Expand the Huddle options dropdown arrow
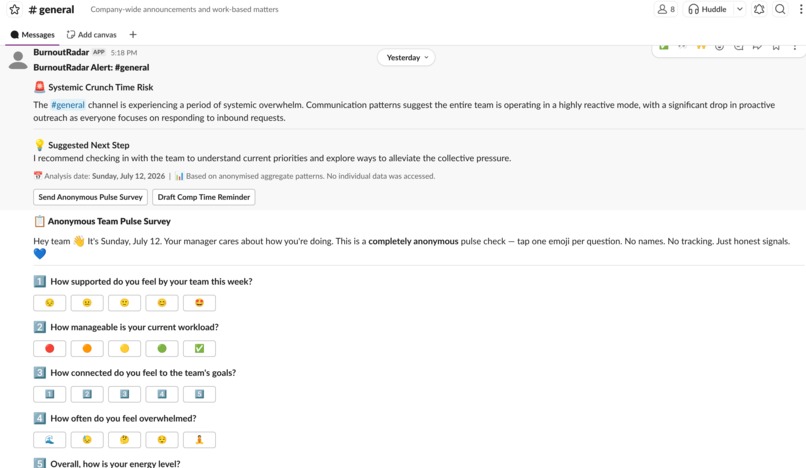The height and width of the screenshot is (468, 806). [739, 9]
